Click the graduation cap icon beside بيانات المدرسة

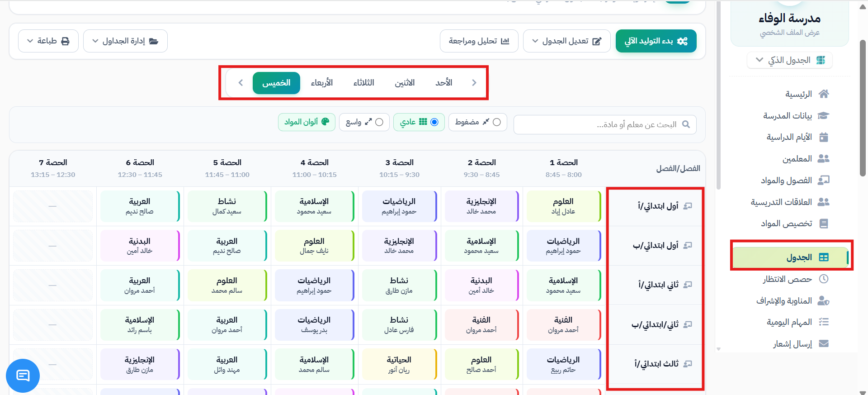pos(824,115)
